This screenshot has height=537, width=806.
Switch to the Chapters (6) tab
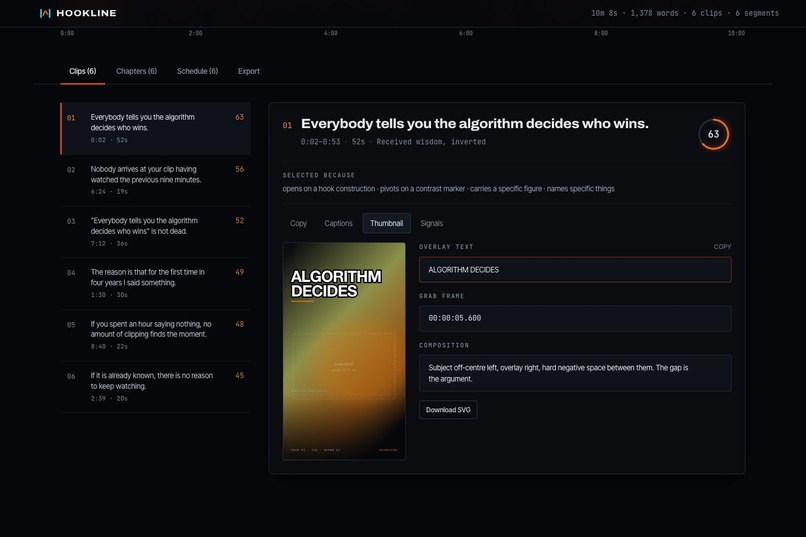(136, 71)
